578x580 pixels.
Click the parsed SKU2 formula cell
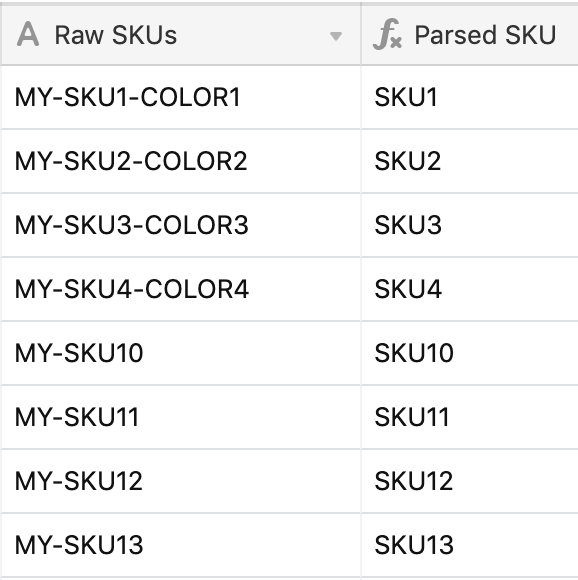(470, 162)
